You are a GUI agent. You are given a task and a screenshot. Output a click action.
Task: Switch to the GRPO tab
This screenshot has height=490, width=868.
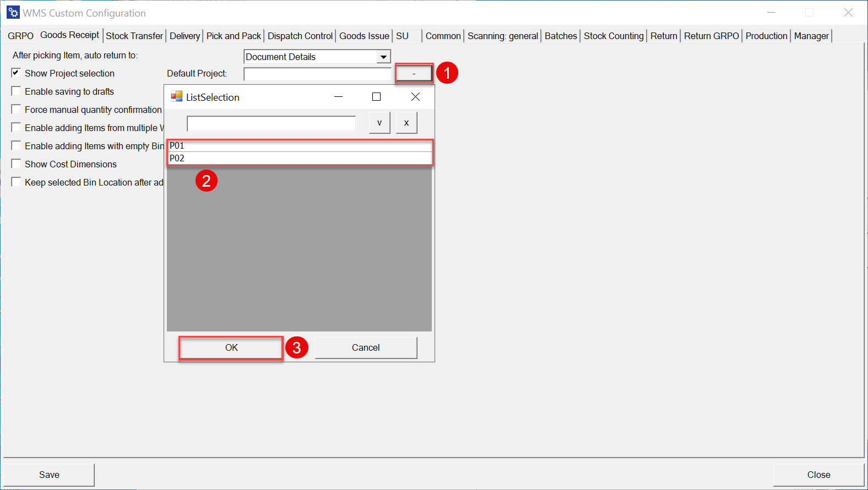20,36
